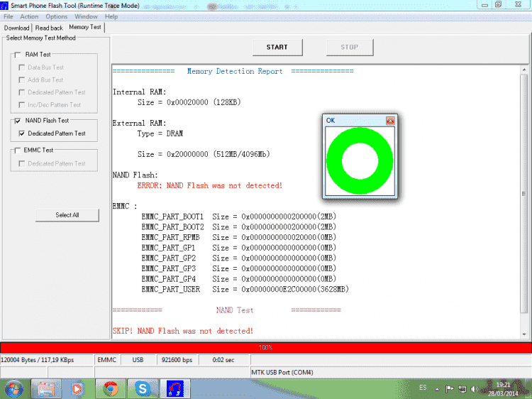The width and height of the screenshot is (532, 399).
Task: Switch to the Download tab
Action: 16,28
